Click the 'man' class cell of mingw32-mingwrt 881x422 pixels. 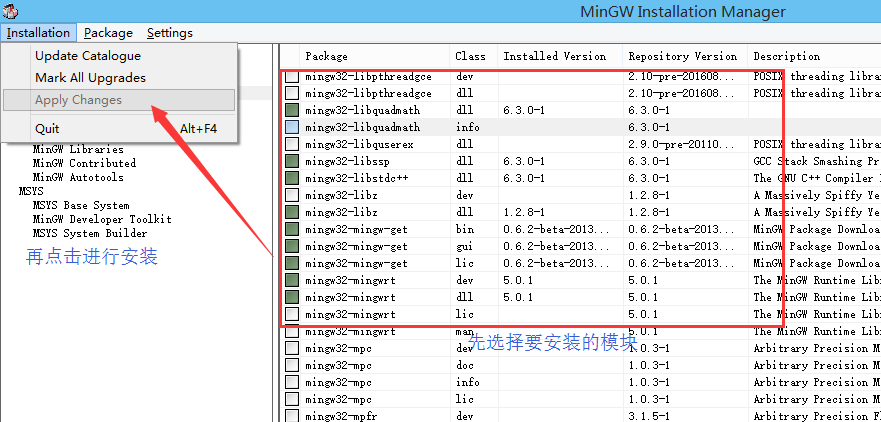[465, 332]
